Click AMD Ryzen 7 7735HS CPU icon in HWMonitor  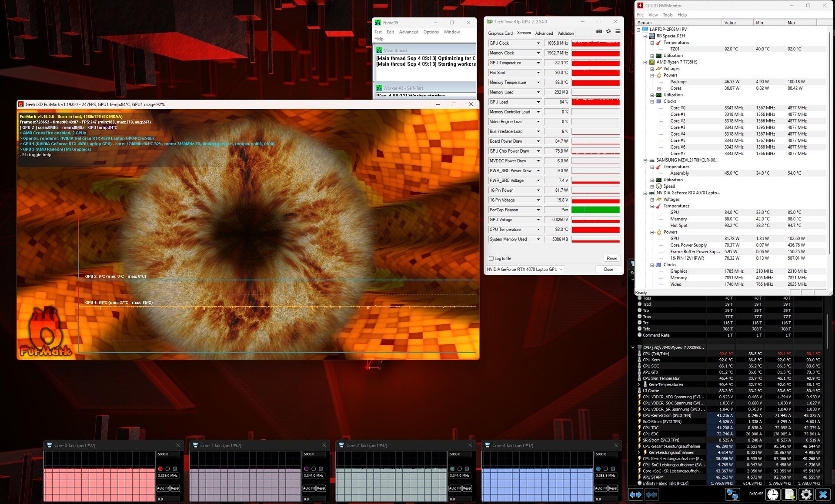coord(652,62)
